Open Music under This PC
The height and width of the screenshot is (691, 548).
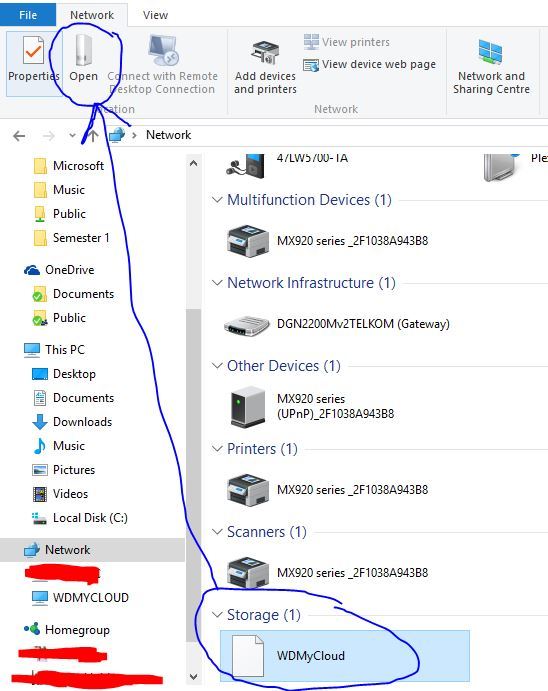tap(59, 446)
